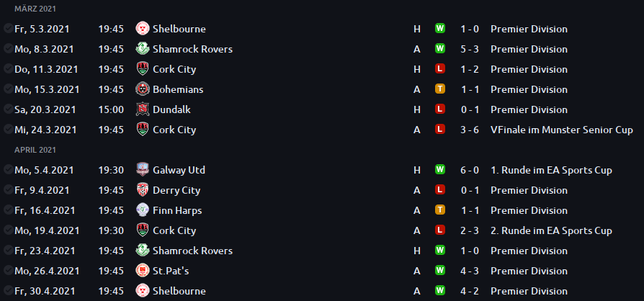The width and height of the screenshot is (644, 301).
Task: Click the checkmark beside Fr, 5.3.2021
Action: click(x=8, y=28)
